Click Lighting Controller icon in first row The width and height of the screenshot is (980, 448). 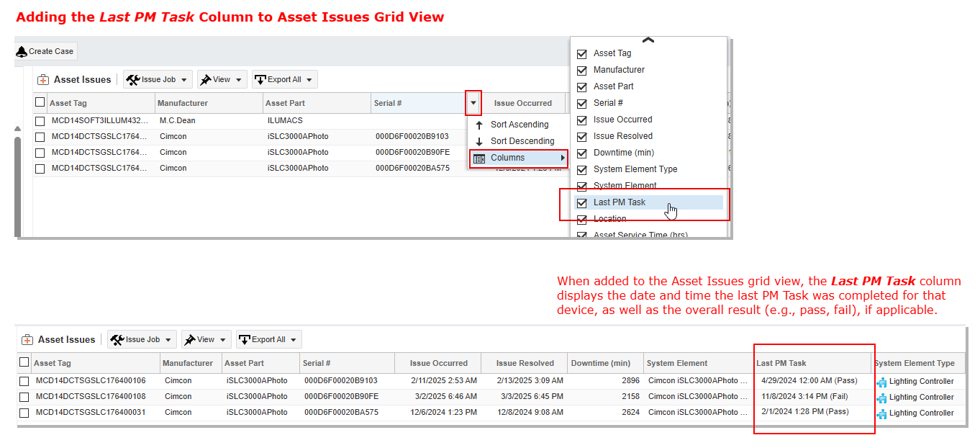(881, 382)
